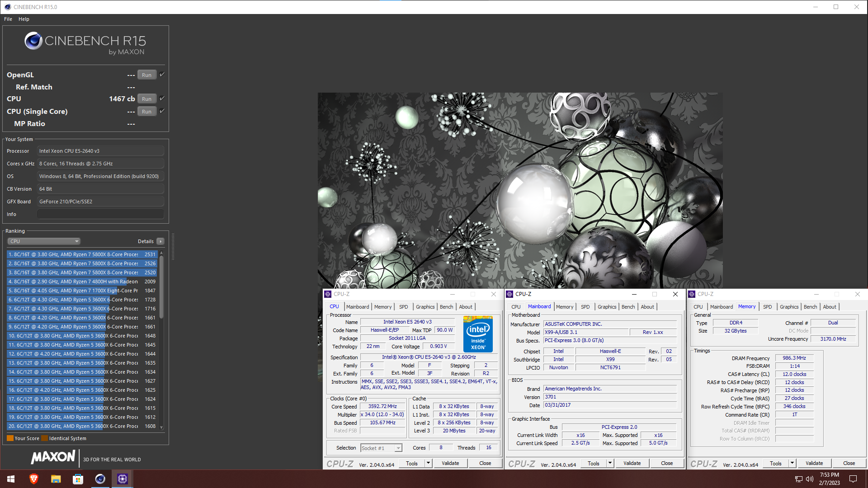
Task: Click Mainboard tab in CPU-Z CPU window
Action: (x=358, y=307)
